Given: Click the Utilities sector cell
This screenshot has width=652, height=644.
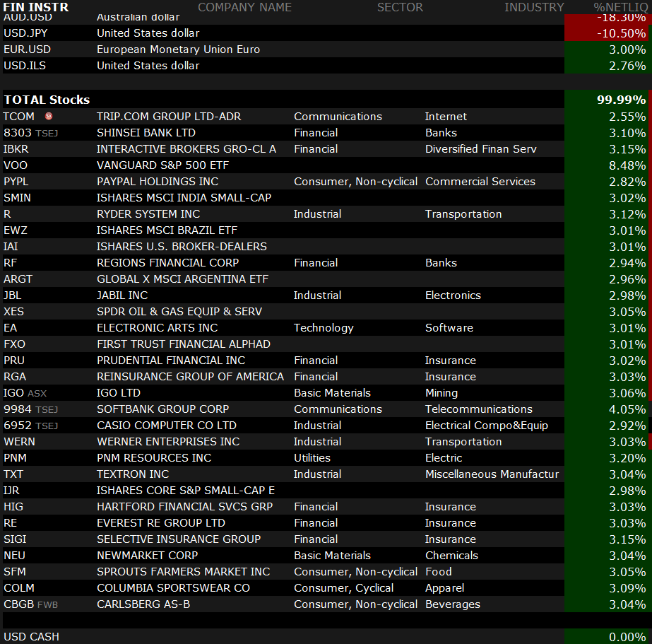Looking at the screenshot, I should tap(312, 457).
